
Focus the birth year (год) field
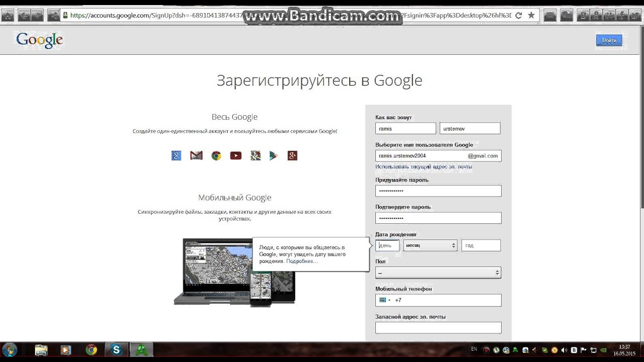(481, 245)
